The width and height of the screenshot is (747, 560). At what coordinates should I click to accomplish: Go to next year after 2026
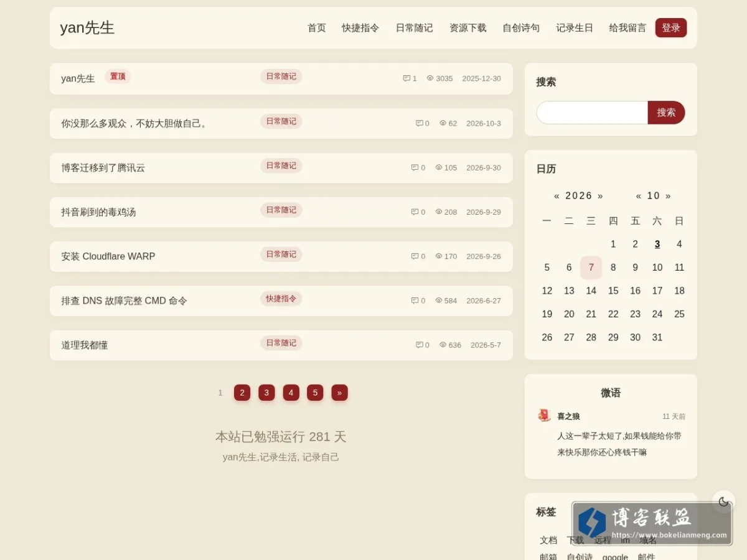(x=601, y=195)
